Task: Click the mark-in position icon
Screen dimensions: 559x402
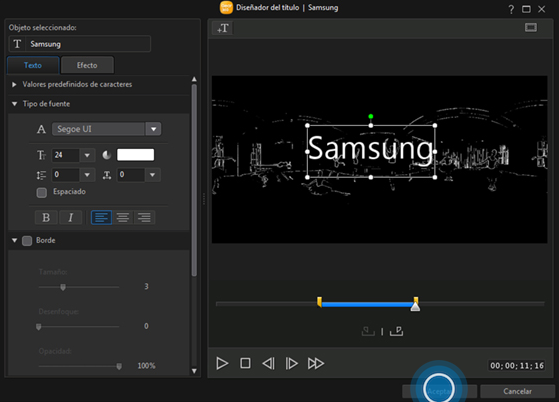Action: coord(368,331)
